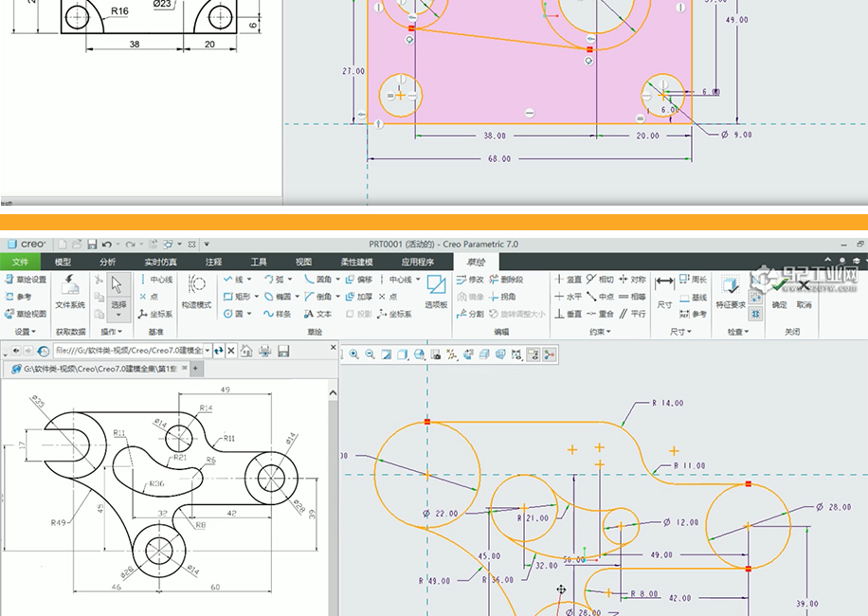Click the R 14.00 dimension in sketch
868x616 pixels.
tap(668, 403)
